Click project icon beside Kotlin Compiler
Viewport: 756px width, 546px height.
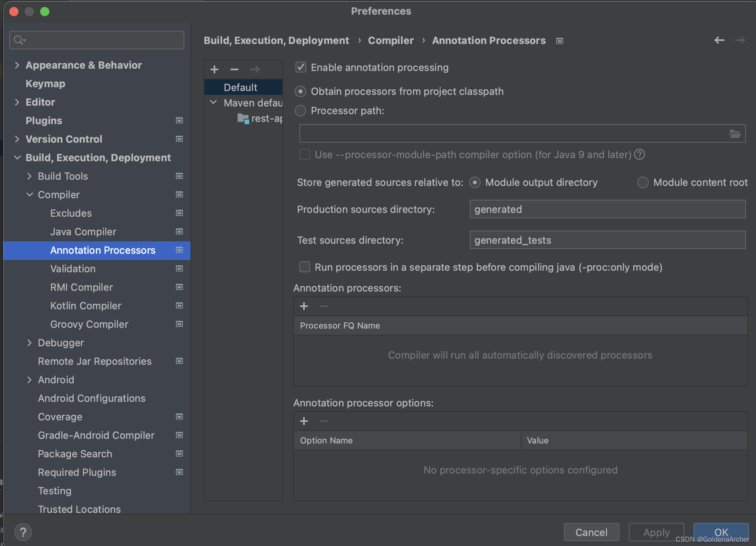pos(179,305)
